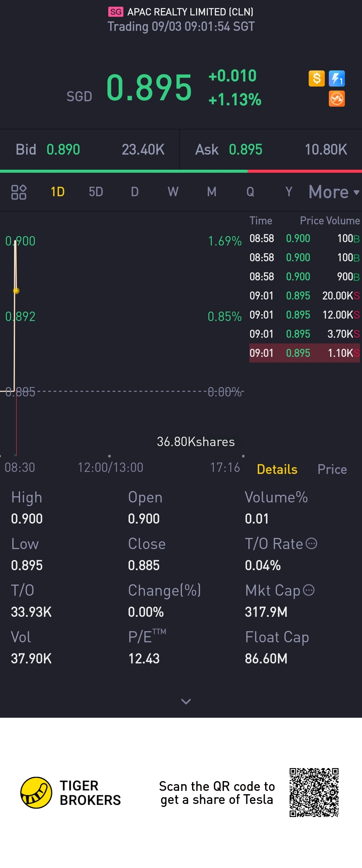Switch chart to weekly W view
Image resolution: width=362 pixels, height=868 pixels.
pos(173,192)
